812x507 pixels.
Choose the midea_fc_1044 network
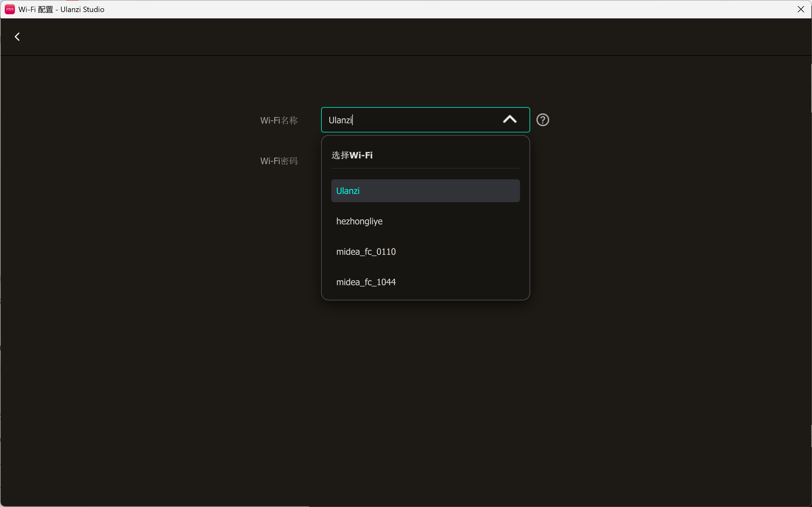pyautogui.click(x=425, y=282)
